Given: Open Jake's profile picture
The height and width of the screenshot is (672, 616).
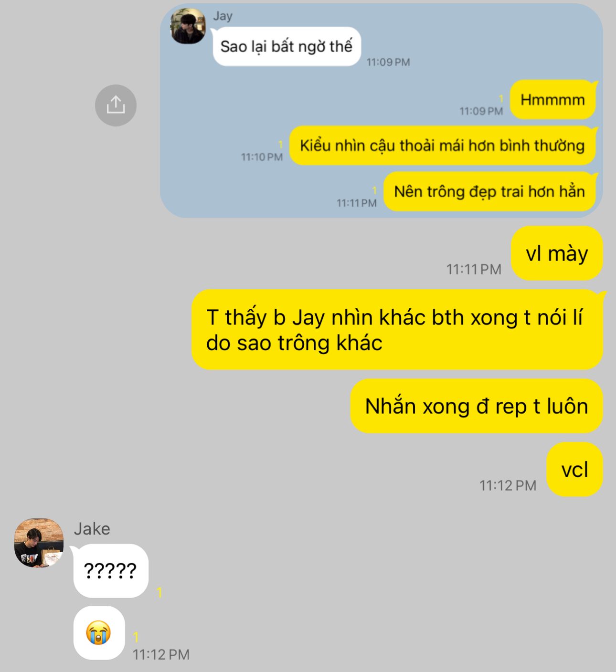Looking at the screenshot, I should tap(39, 543).
